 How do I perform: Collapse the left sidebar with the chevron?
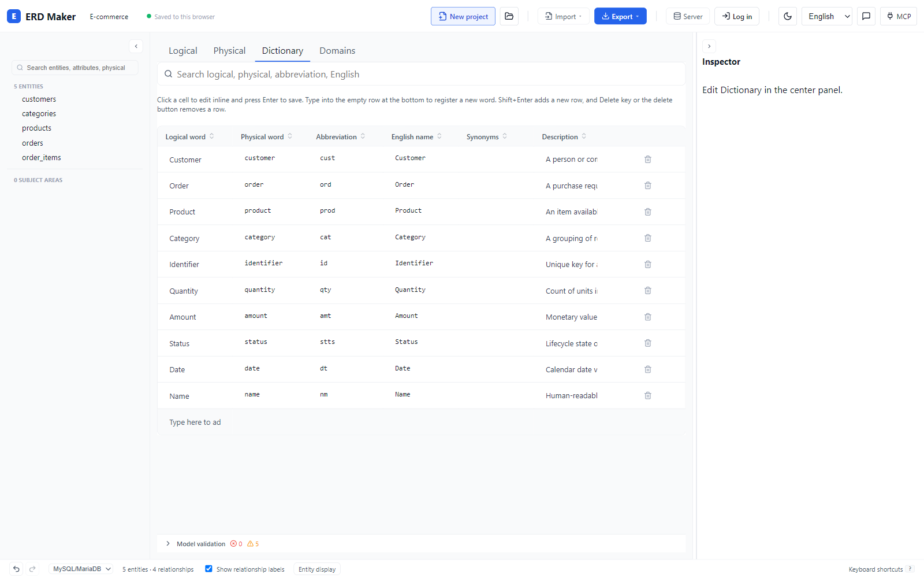pyautogui.click(x=136, y=46)
